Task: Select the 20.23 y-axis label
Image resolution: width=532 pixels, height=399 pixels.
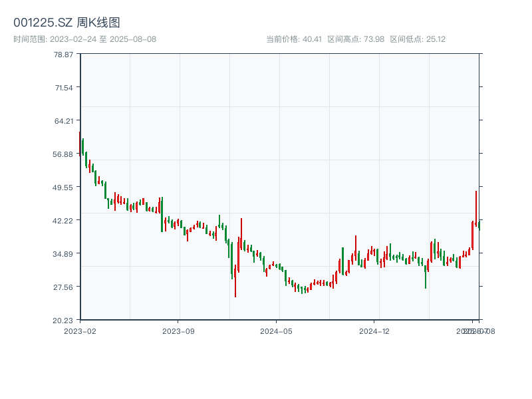Action: pyautogui.click(x=64, y=320)
